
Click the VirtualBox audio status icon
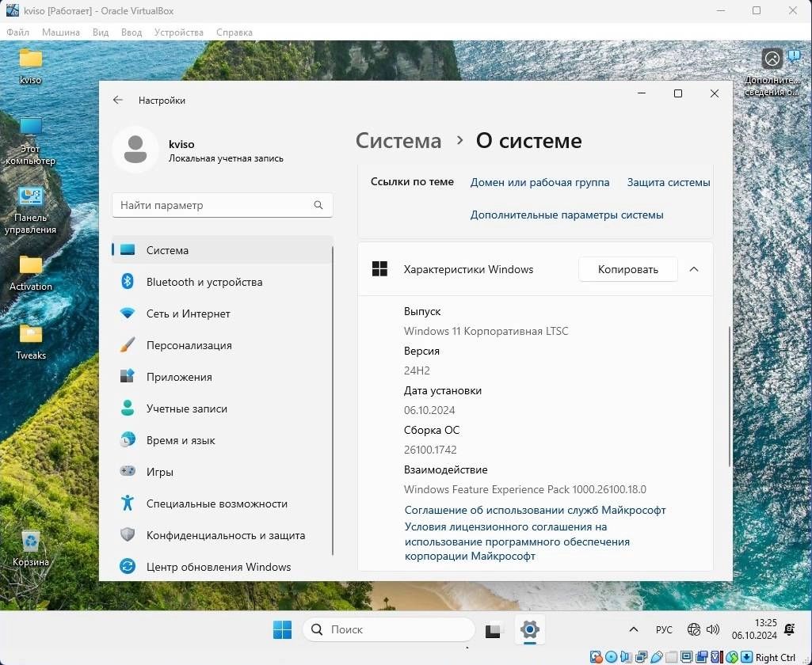point(626,657)
